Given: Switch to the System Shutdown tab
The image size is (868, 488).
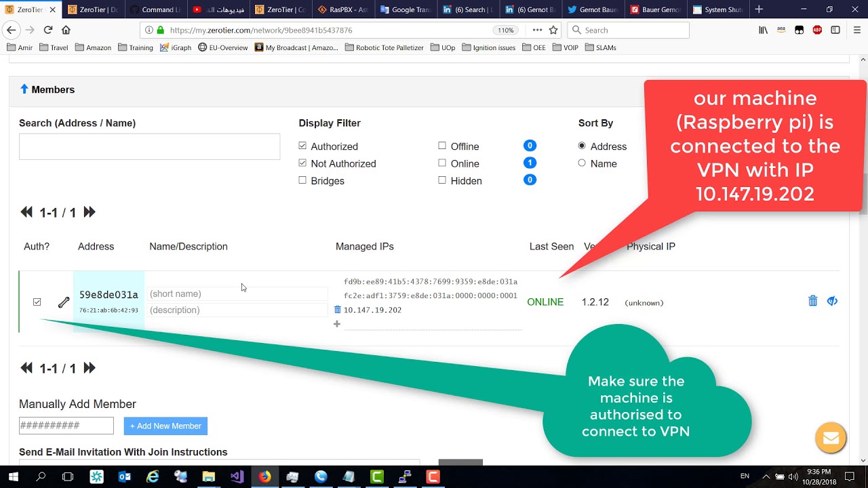Looking at the screenshot, I should (717, 9).
